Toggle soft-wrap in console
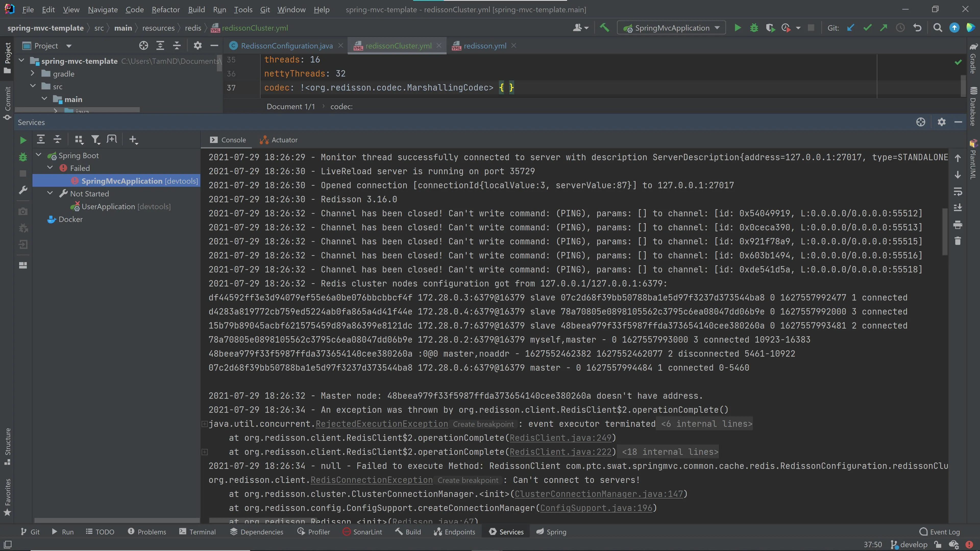 (x=958, y=191)
